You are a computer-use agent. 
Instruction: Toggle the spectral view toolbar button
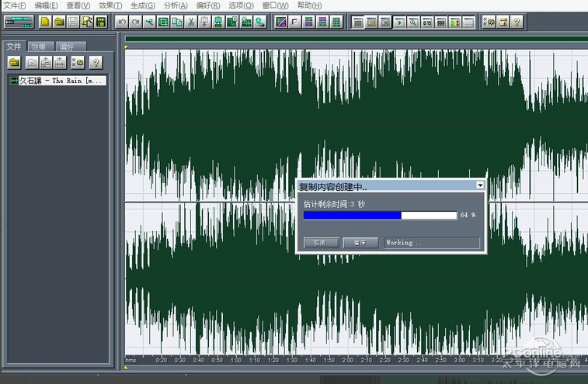pyautogui.click(x=281, y=22)
